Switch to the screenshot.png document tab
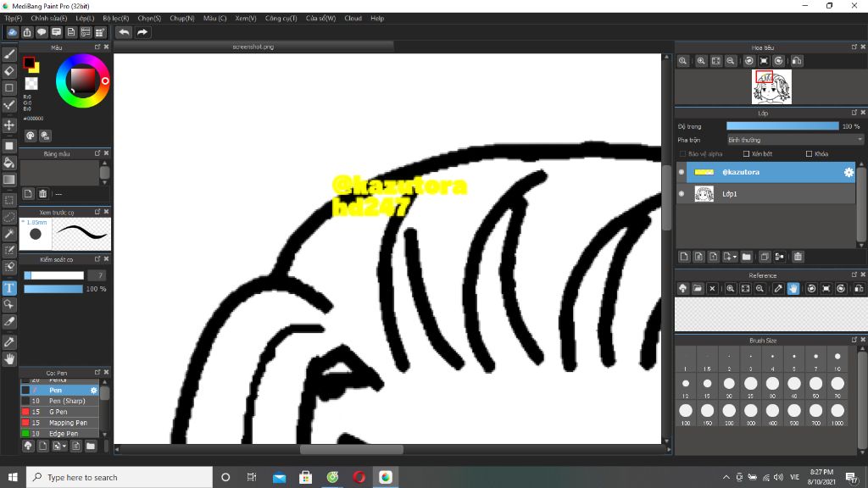Image resolution: width=868 pixels, height=488 pixels. (x=253, y=47)
